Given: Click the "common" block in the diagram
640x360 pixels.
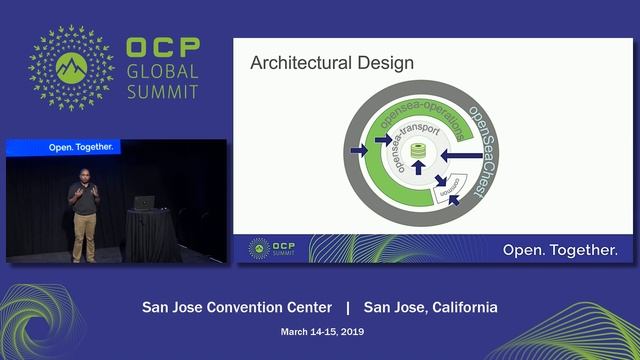Looking at the screenshot, I should pos(450,188).
